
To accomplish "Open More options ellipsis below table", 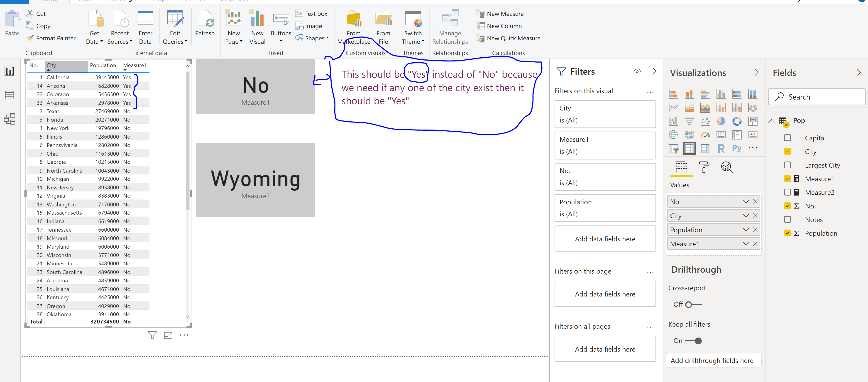I will tap(184, 335).
